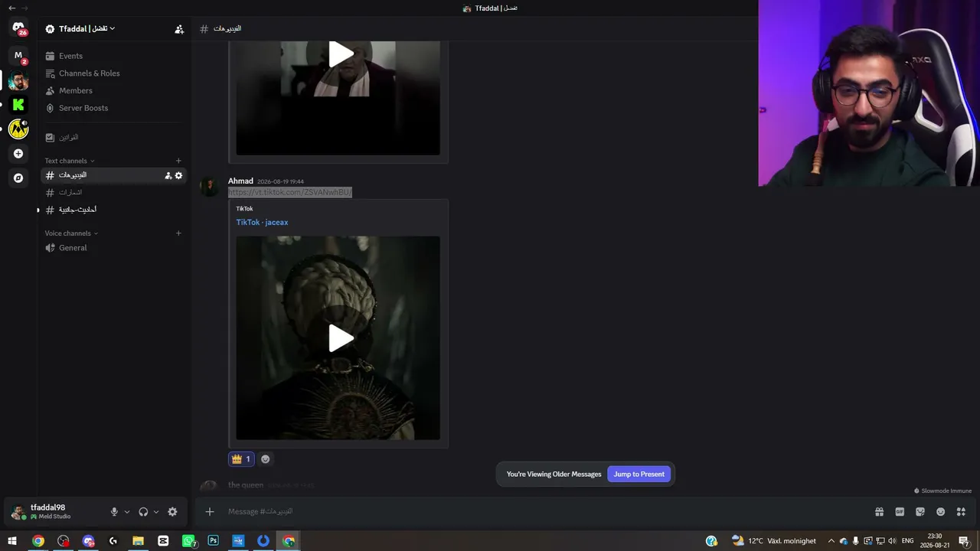Open microphone input options arrow
Screen dimensions: 980x551
click(127, 512)
